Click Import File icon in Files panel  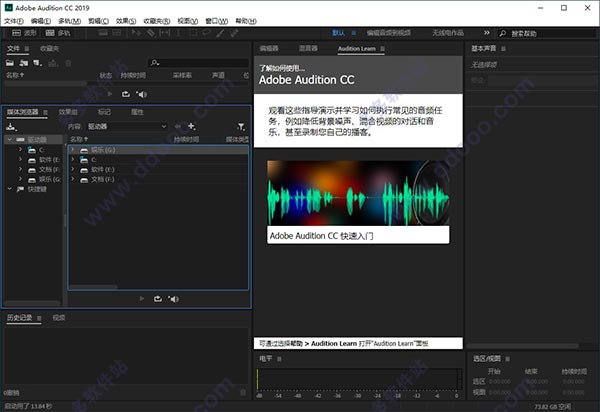pos(24,63)
